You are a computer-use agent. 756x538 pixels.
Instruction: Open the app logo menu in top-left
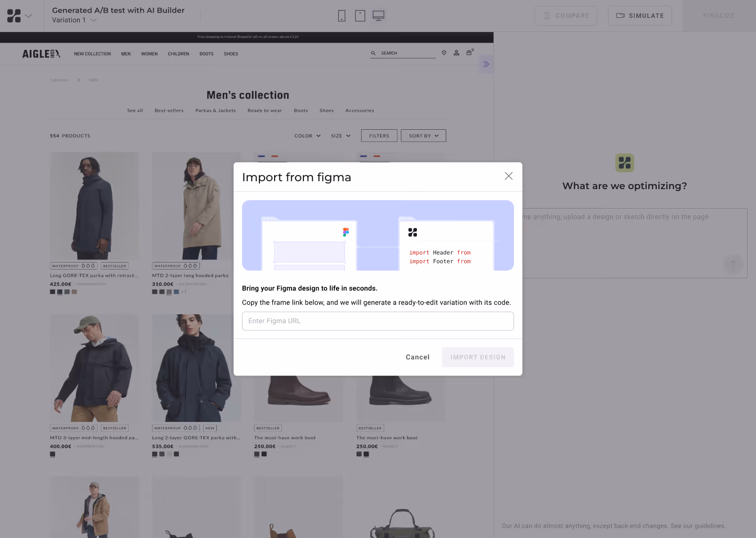click(19, 16)
